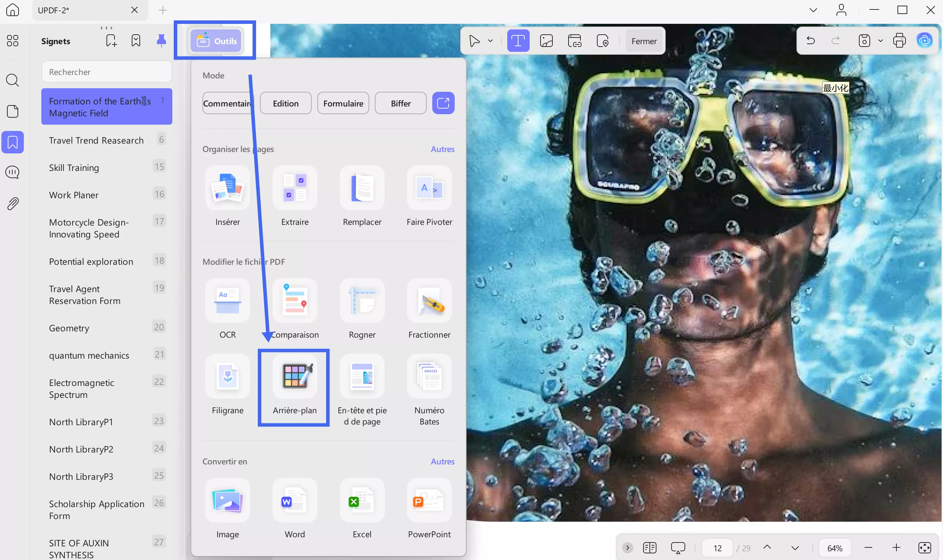
Task: Go to previous page with up chevron
Action: tap(767, 547)
